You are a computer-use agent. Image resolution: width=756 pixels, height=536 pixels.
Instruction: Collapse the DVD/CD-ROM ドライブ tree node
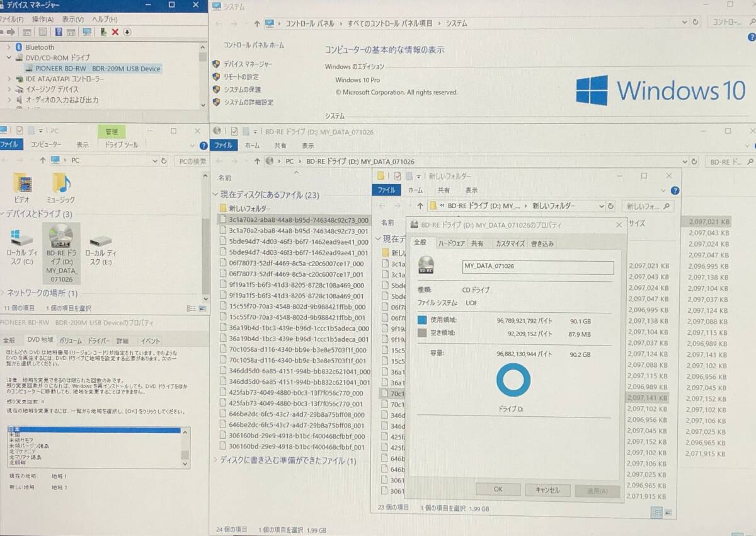9,57
